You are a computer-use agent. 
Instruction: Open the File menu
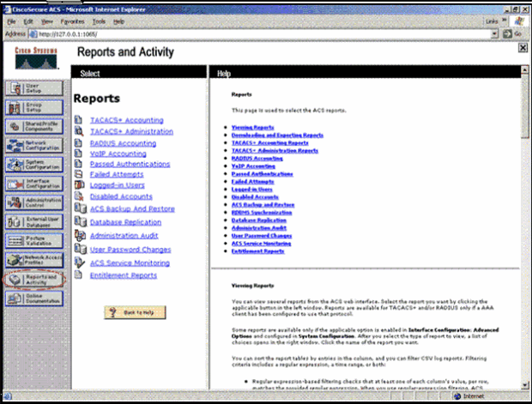[x=11, y=21]
